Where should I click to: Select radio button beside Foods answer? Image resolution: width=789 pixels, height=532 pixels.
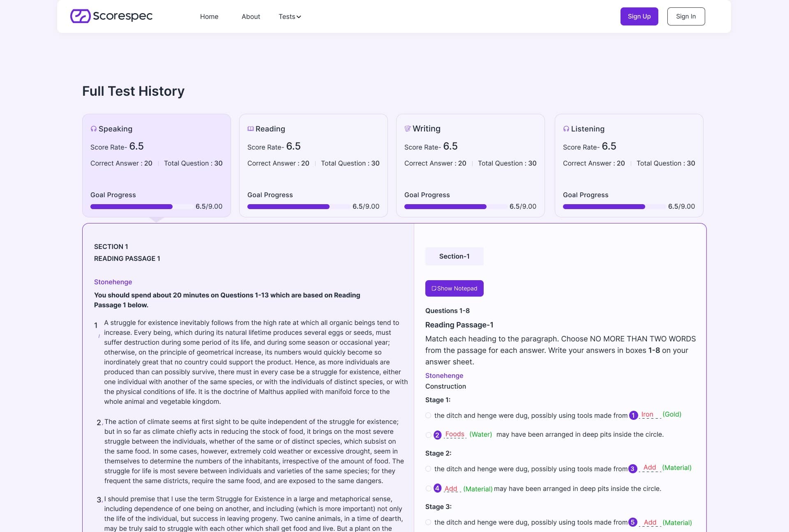428,435
